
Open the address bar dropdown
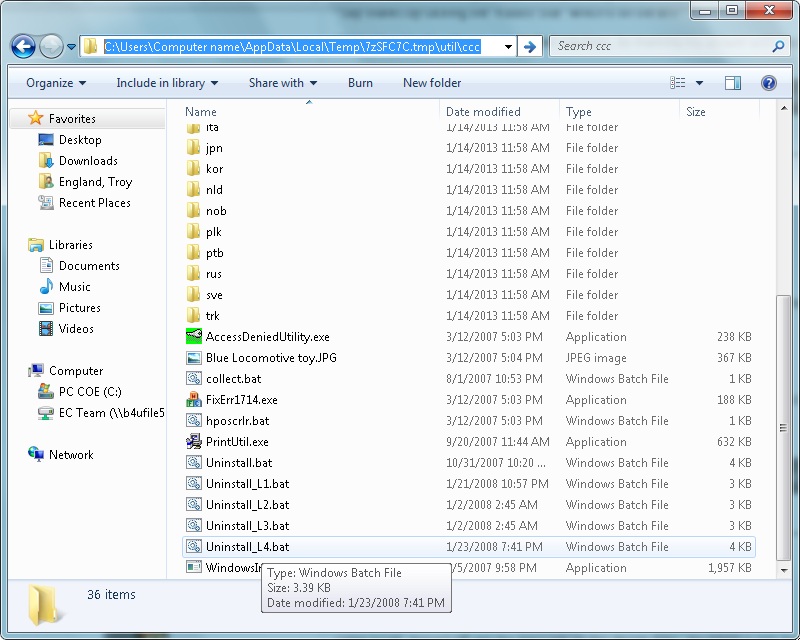coord(508,46)
